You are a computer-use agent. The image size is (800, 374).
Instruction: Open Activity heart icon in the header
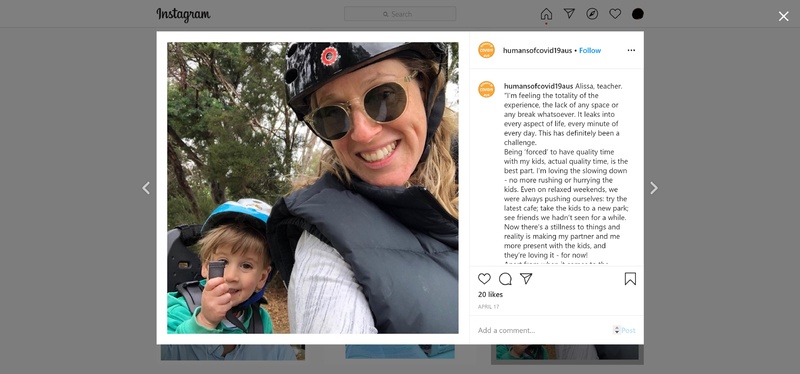coord(615,14)
